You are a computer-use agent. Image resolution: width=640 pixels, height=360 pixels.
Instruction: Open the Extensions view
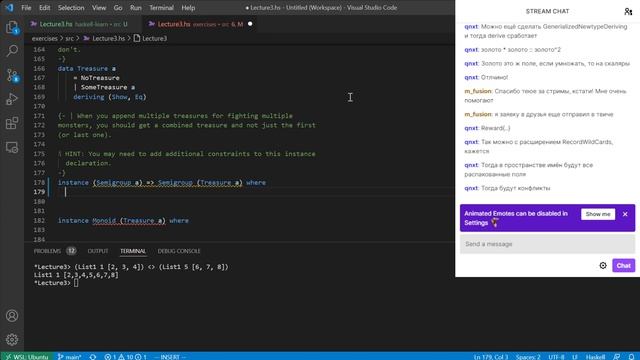12,123
